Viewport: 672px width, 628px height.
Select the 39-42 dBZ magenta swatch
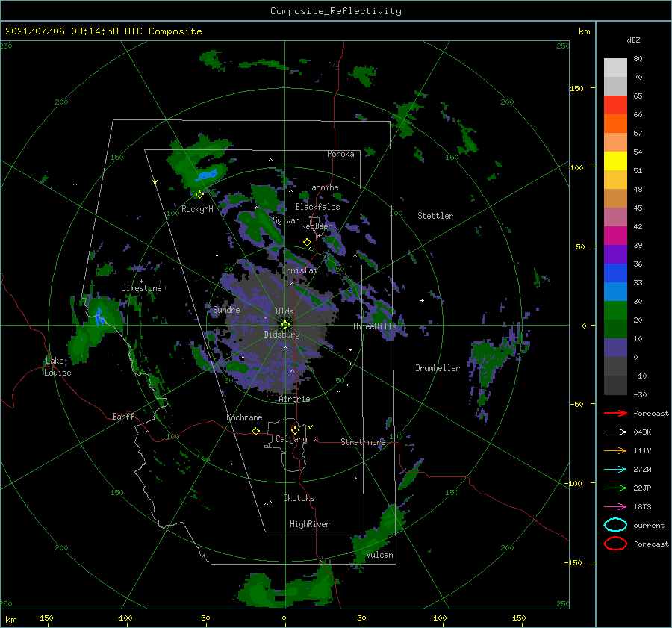[615, 236]
